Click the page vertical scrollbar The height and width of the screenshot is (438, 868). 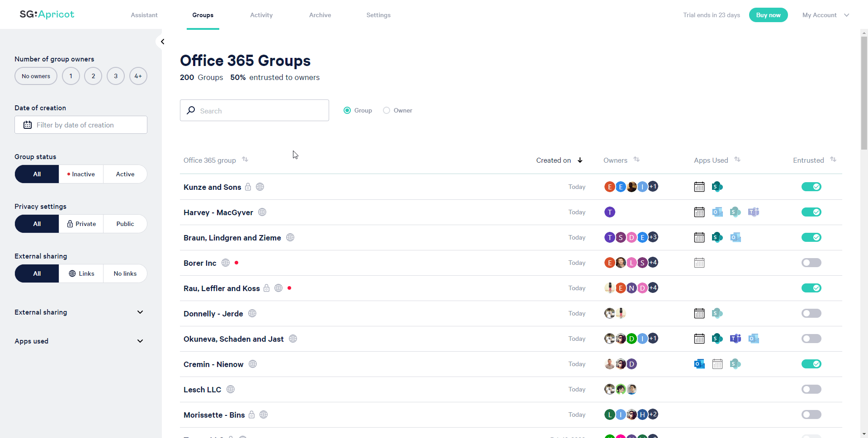(x=864, y=93)
